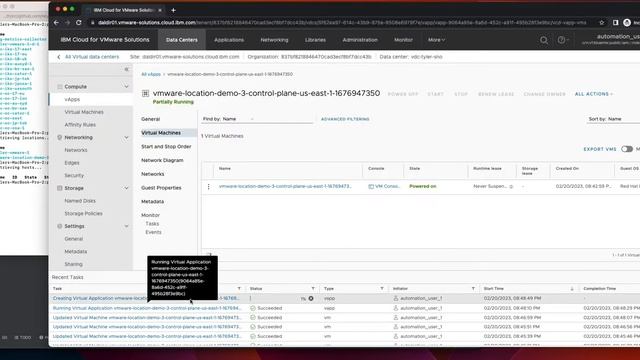Screen dimensions: 640x360
Task: Open the three-dot actions menu for VM row
Action: [209, 186]
